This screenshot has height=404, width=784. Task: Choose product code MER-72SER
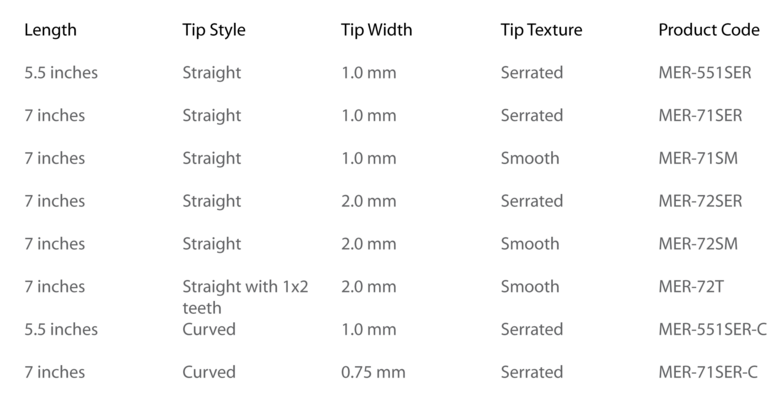pyautogui.click(x=700, y=202)
